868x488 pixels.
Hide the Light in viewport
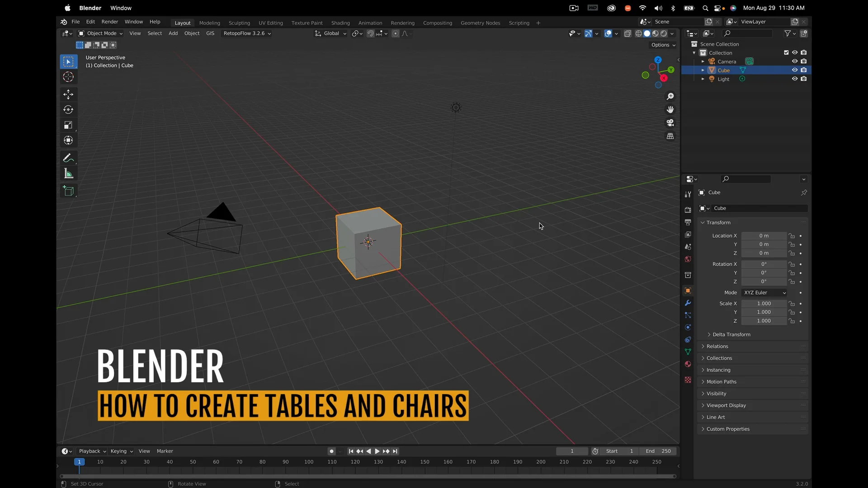point(795,79)
